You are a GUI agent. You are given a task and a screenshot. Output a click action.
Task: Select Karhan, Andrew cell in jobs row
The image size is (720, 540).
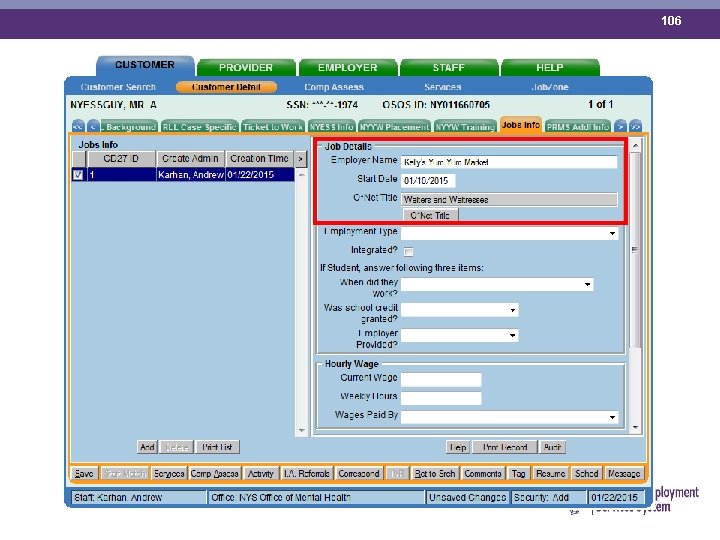point(191,175)
